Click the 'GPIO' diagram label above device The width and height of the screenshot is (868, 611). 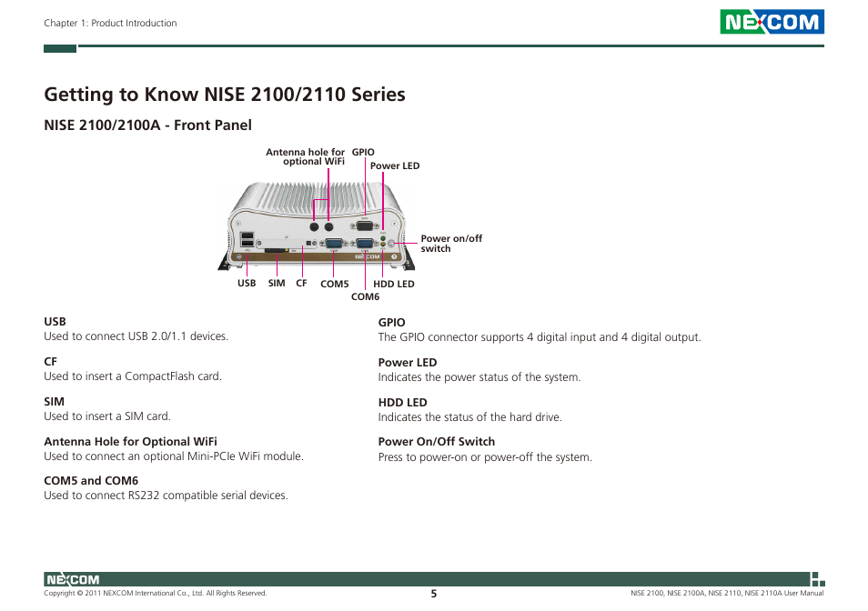tap(363, 152)
